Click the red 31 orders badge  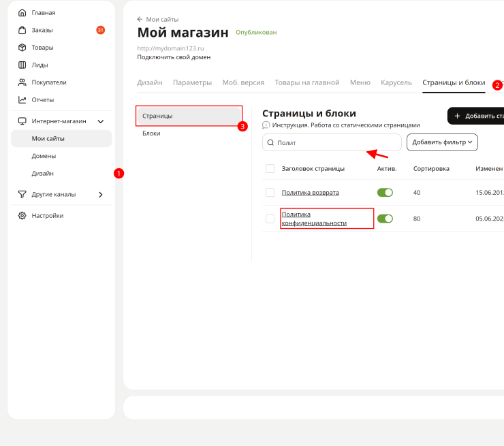(x=101, y=30)
